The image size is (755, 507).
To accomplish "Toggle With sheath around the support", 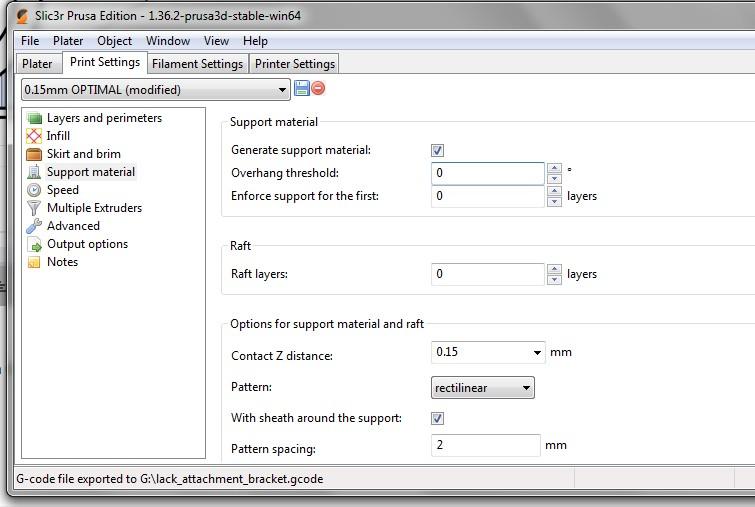I will click(437, 418).
